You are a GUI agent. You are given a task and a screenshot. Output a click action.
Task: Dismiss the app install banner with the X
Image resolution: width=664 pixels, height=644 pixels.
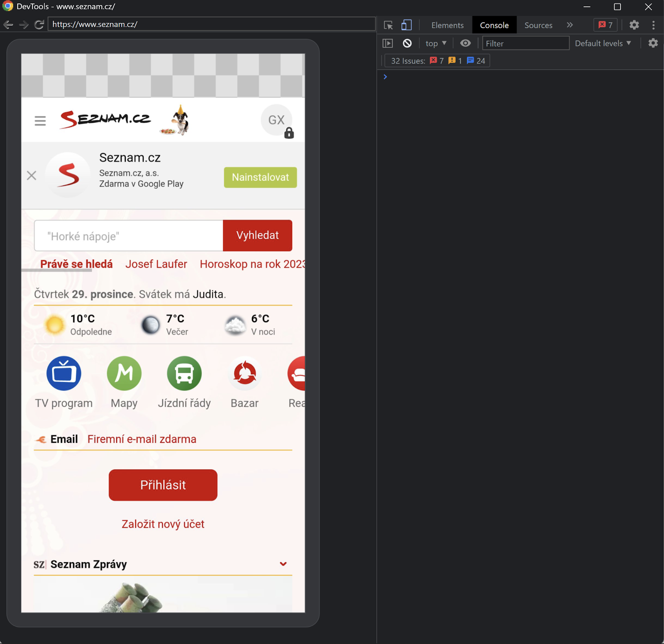[32, 175]
